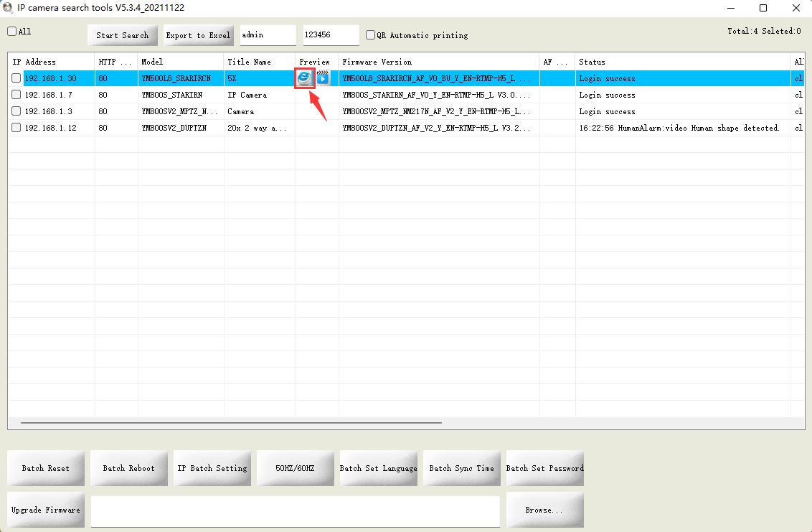Click the firmware file path text field
The width and height of the screenshot is (812, 532).
click(295, 511)
